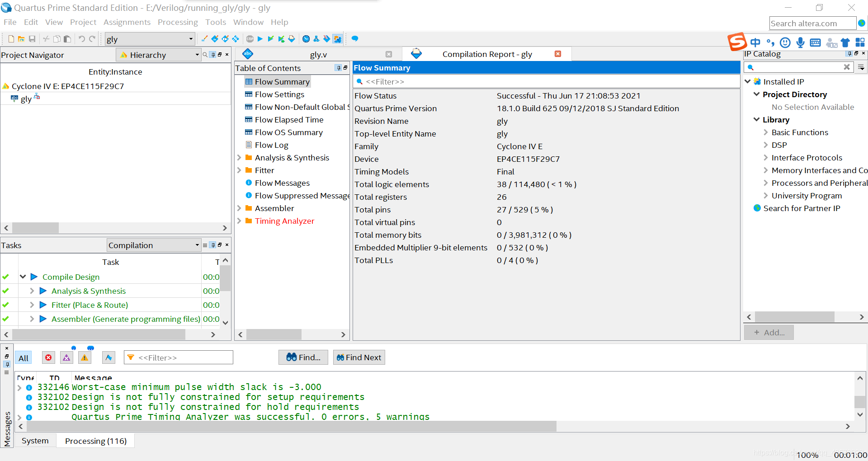Switch to the System messages tab
The width and height of the screenshot is (868, 461).
tap(35, 441)
